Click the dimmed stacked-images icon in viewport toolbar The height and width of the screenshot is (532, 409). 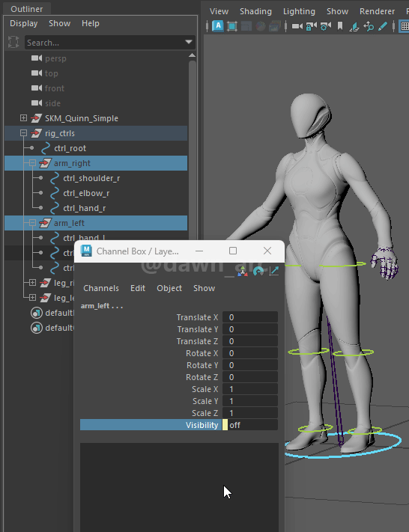[x=275, y=26]
